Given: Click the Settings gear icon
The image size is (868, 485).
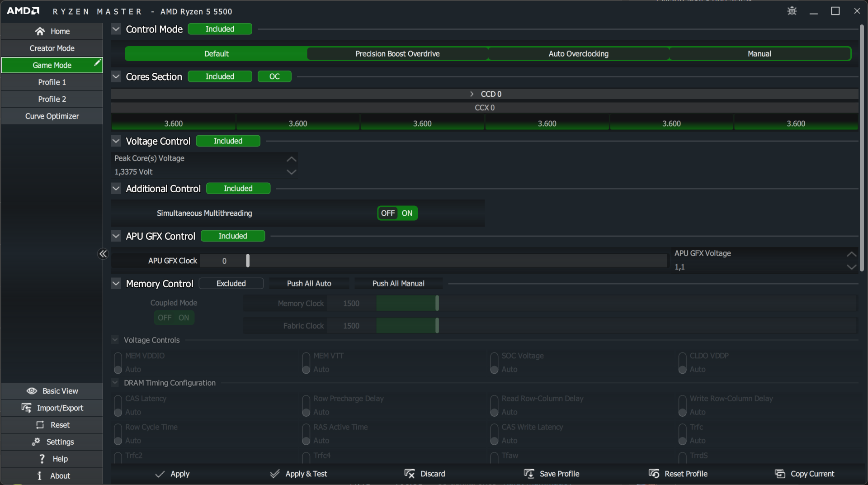Looking at the screenshot, I should click(36, 442).
